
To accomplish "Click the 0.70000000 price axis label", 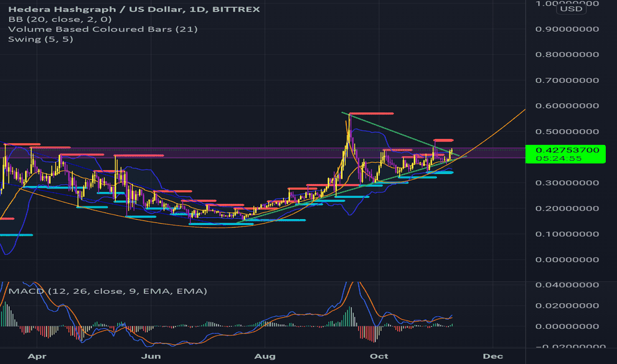I will [567, 80].
